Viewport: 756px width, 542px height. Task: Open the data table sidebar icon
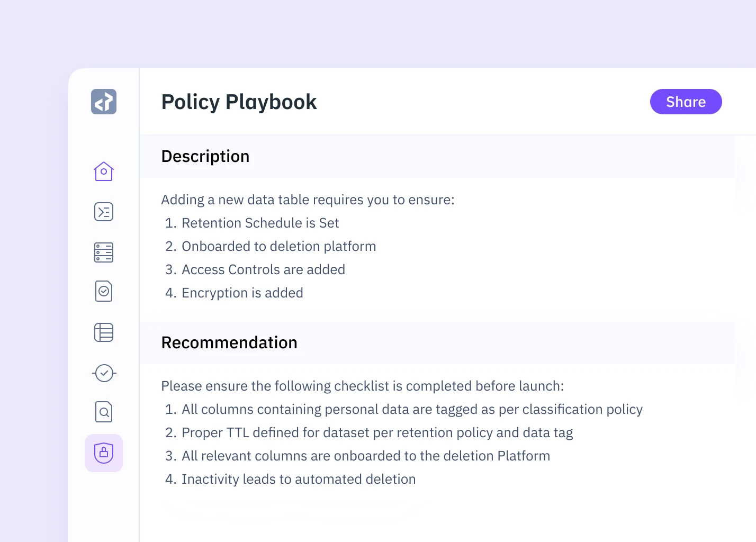tap(104, 332)
